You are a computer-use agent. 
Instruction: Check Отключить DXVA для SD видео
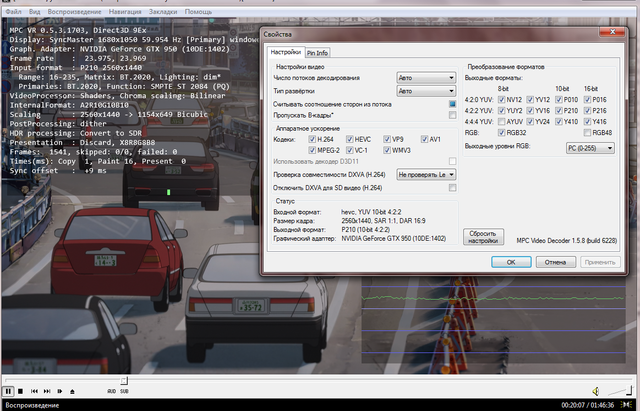(x=452, y=188)
